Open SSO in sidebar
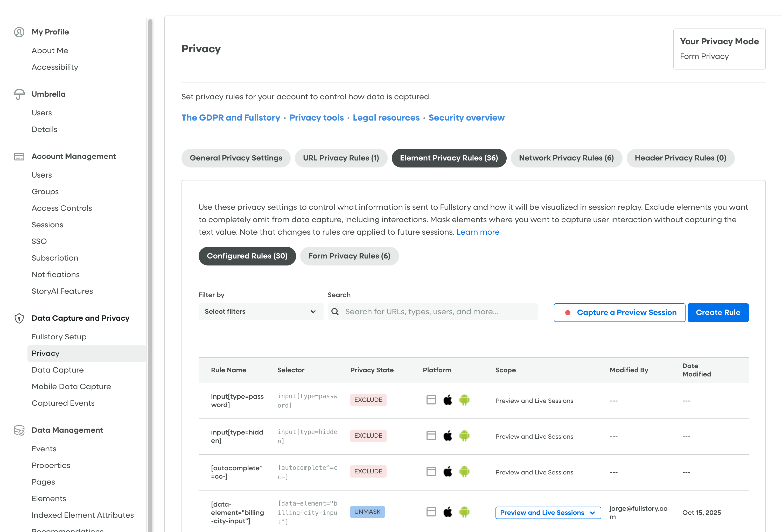Image resolution: width=782 pixels, height=532 pixels. tap(39, 241)
